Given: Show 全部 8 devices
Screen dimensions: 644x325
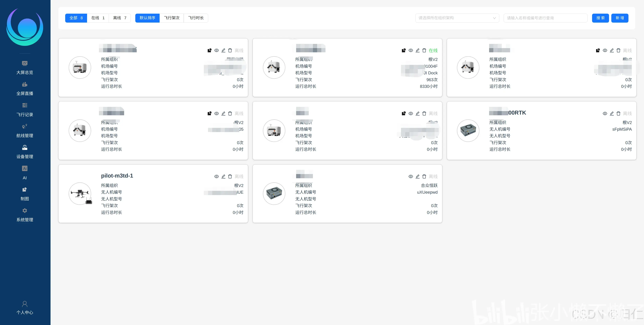Looking at the screenshot, I should (x=76, y=18).
